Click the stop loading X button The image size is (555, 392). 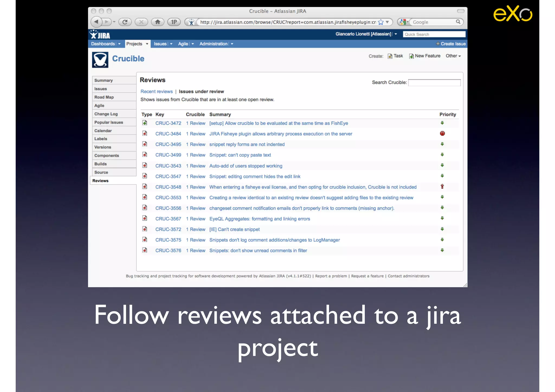141,22
